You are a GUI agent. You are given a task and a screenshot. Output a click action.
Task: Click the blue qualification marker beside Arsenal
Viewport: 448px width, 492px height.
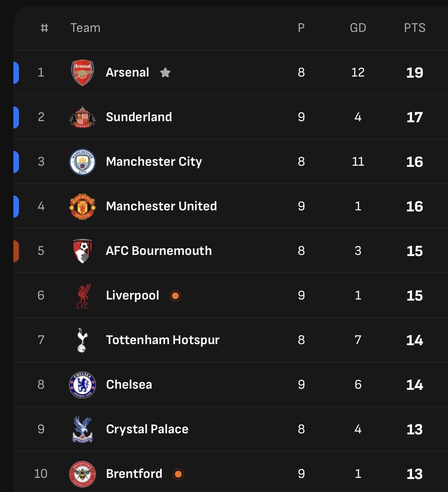tap(16, 72)
